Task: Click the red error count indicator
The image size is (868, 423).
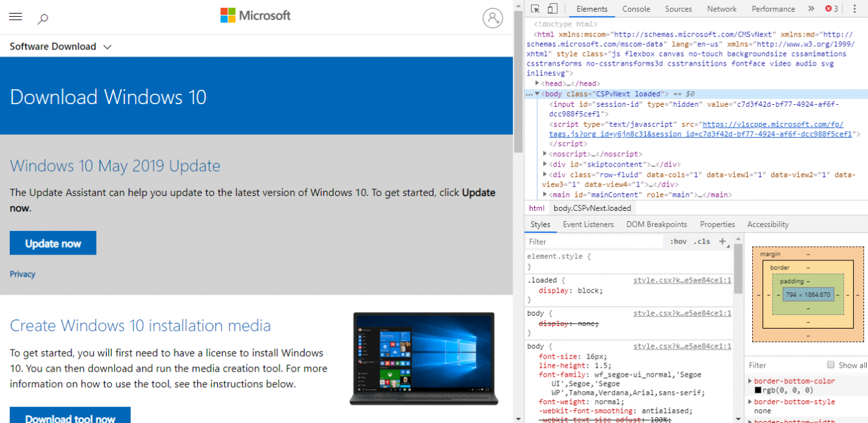Action: 832,9
